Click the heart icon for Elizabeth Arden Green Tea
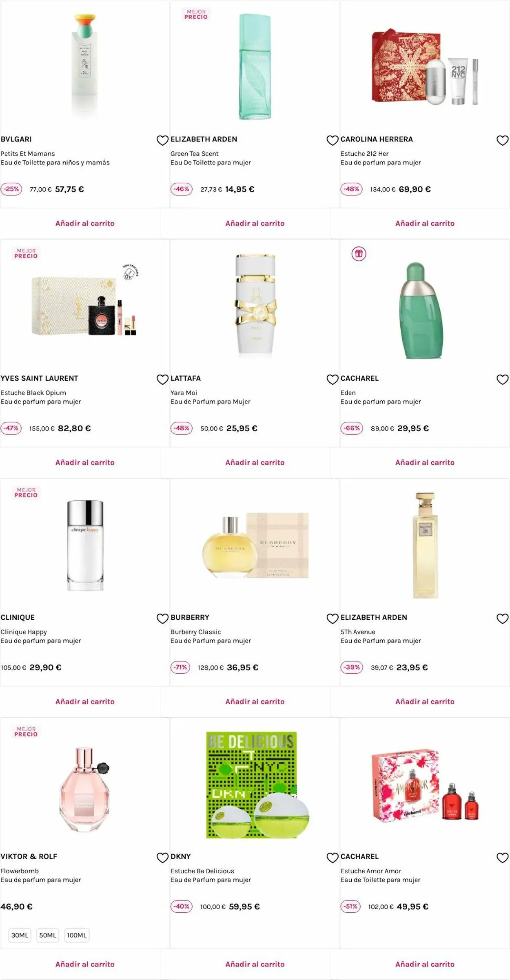Viewport: 510px width, 980px height. [333, 140]
